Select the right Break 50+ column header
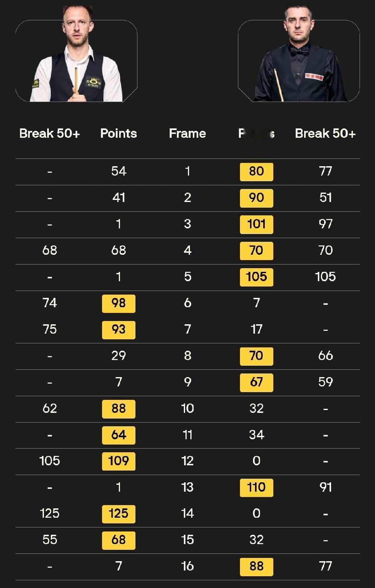Image resolution: width=375 pixels, height=588 pixels. (x=325, y=134)
